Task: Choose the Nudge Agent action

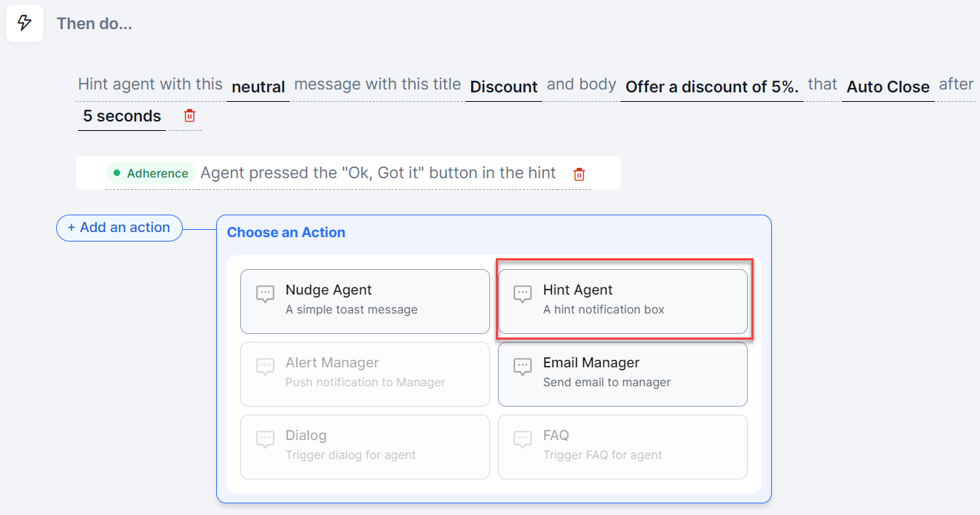Action: pyautogui.click(x=365, y=301)
